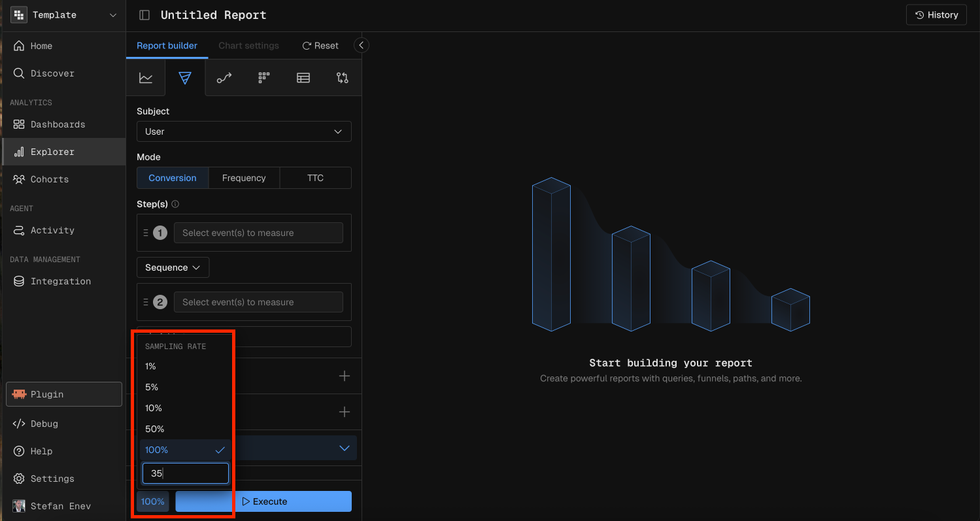Image resolution: width=980 pixels, height=521 pixels.
Task: Switch mode to Frequency
Action: [244, 178]
